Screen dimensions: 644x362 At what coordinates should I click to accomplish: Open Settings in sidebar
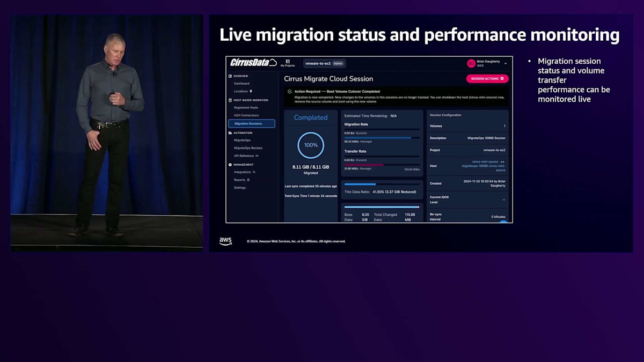240,188
